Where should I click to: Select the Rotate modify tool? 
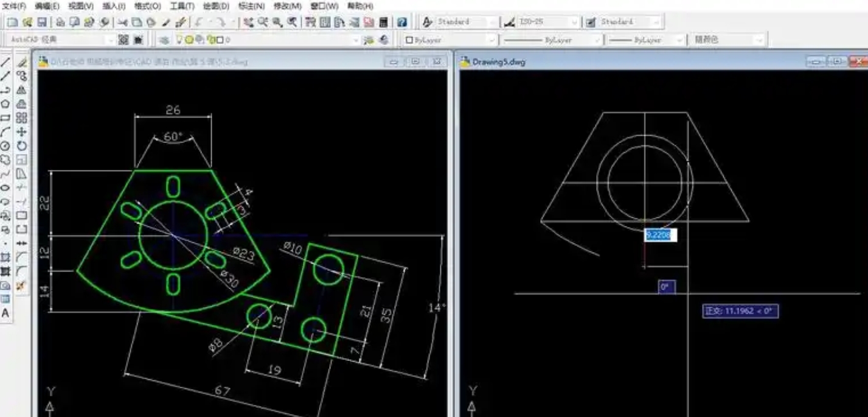(22, 146)
